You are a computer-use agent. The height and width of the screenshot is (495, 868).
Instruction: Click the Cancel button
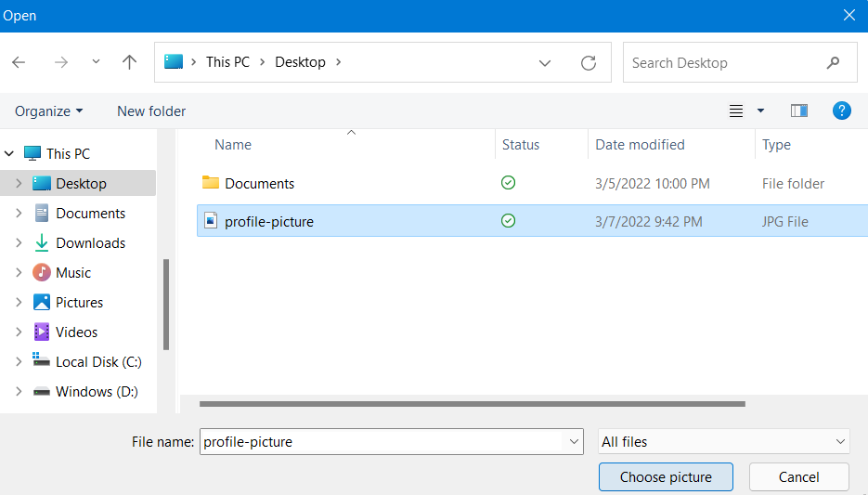tap(798, 476)
